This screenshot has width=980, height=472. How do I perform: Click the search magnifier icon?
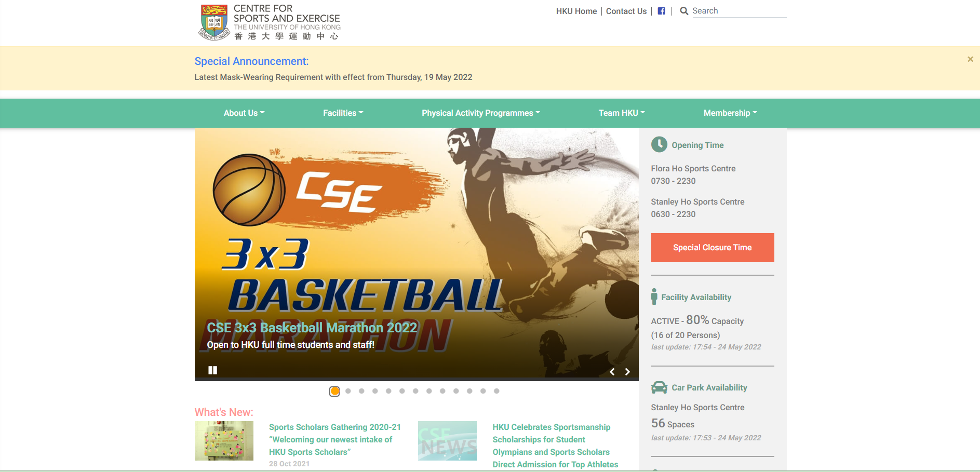pyautogui.click(x=684, y=11)
